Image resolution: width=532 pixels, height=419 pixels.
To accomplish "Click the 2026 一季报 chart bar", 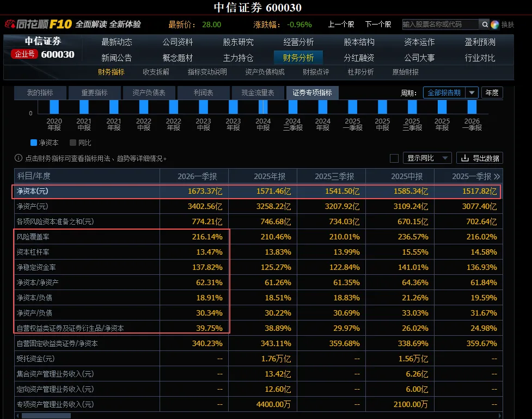I will pyautogui.click(x=472, y=107).
